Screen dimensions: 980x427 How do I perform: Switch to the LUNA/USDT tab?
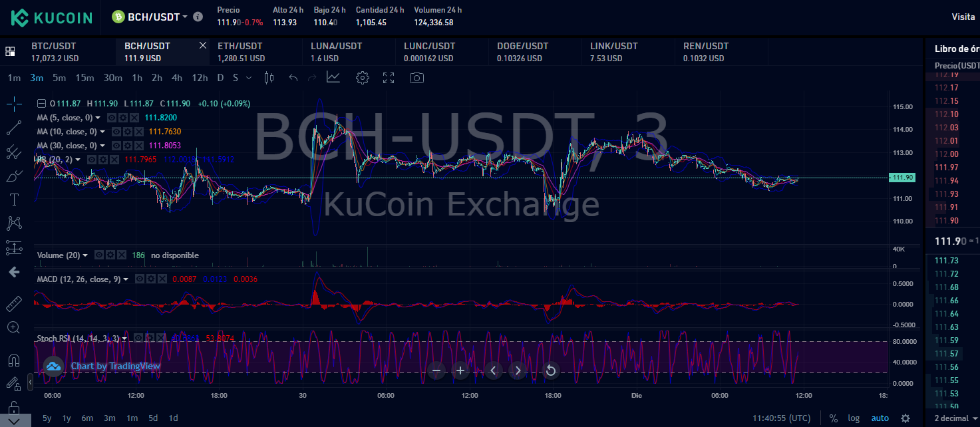coord(349,52)
